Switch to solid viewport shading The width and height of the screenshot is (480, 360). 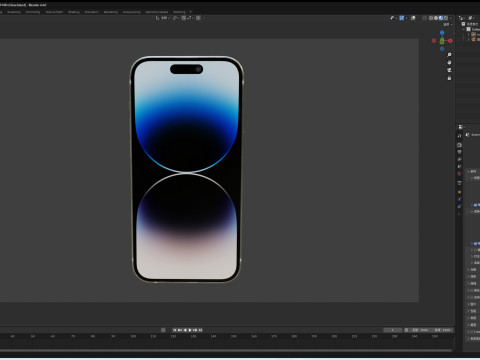point(436,18)
